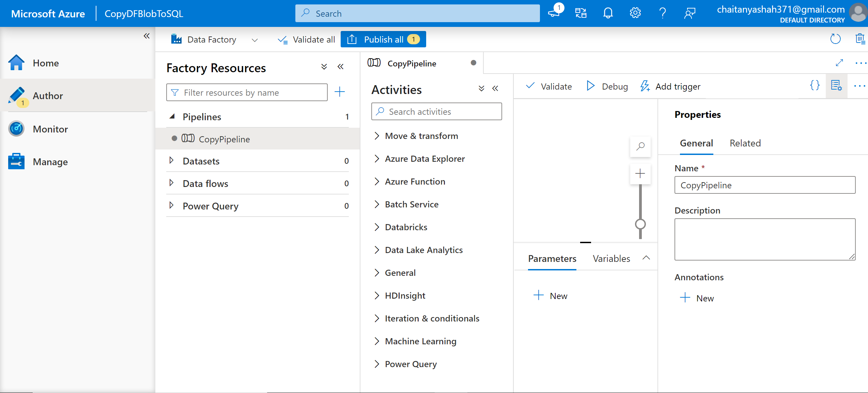Click the notifications bell icon
Viewport: 868px width, 393px height.
(x=608, y=13)
